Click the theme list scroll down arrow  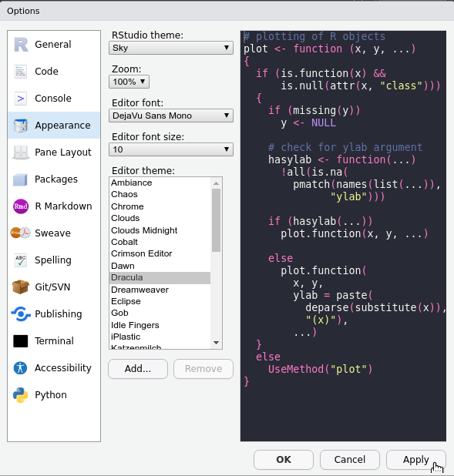[x=217, y=343]
